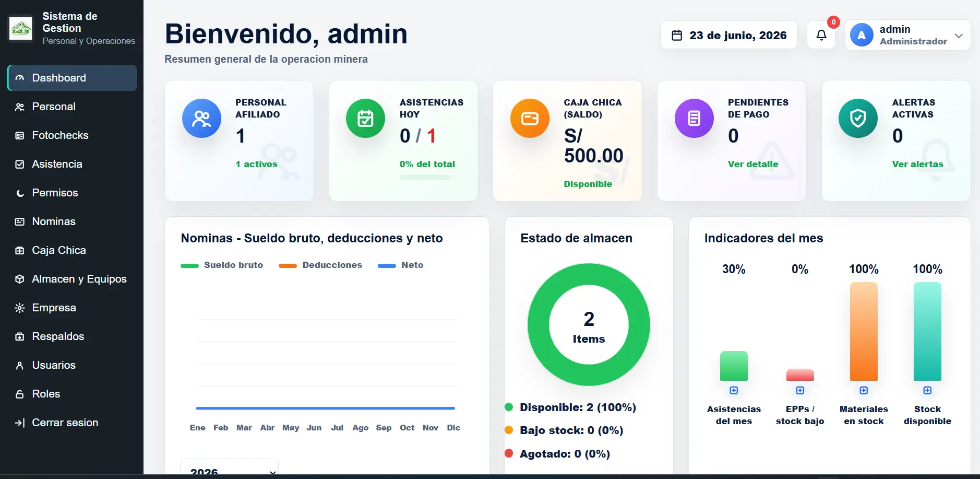Click the blue Personal Afiliado people icon
This screenshot has width=980, height=479.
point(201,119)
